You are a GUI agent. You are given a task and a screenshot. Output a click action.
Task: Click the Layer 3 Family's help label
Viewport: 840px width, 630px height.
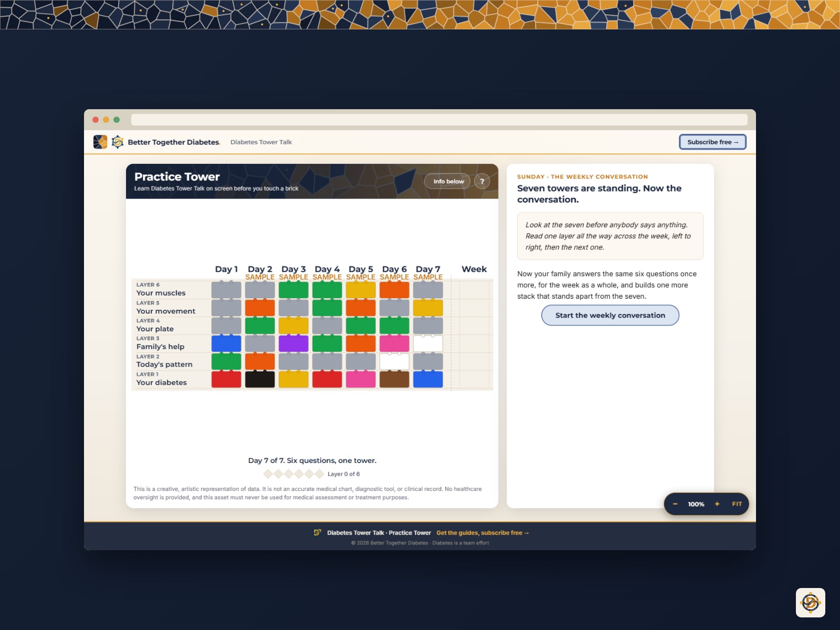161,343
